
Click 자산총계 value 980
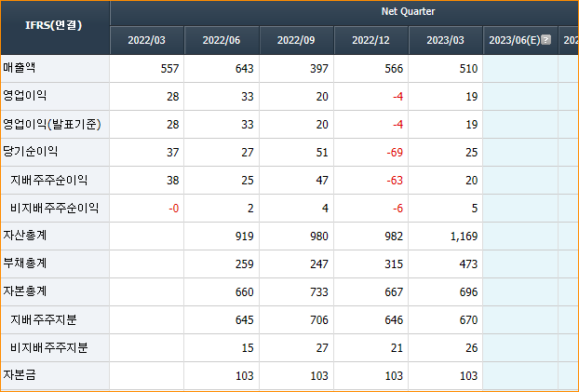click(x=319, y=237)
